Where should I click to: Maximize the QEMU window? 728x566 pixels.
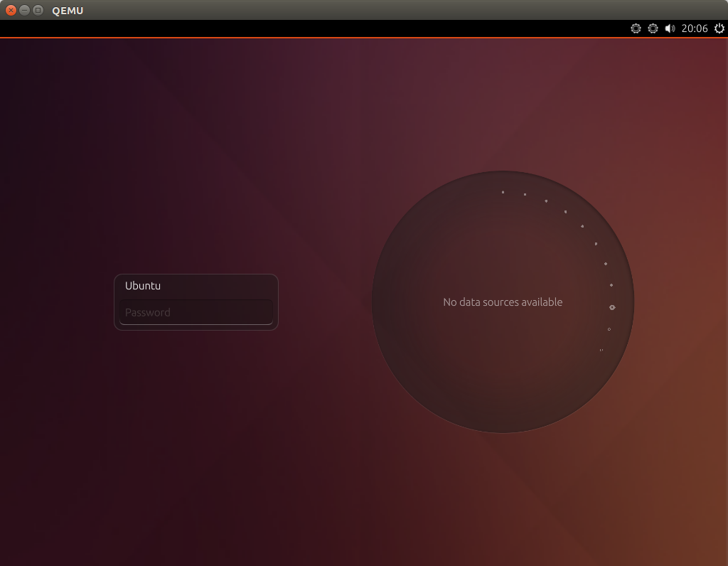[38, 10]
